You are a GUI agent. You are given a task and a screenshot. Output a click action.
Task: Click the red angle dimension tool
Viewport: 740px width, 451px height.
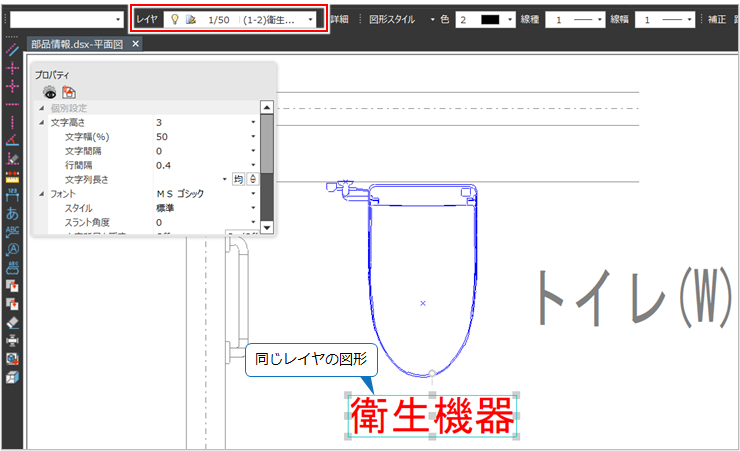(x=13, y=140)
